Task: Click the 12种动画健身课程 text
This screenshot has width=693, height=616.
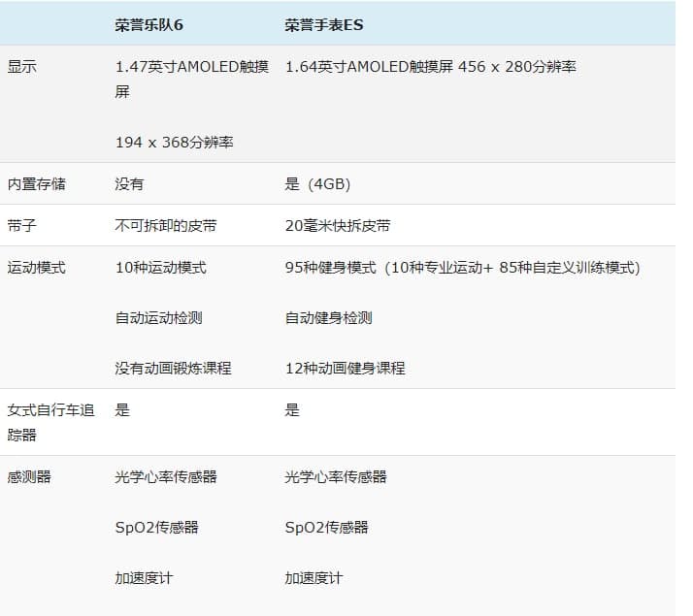Action: 345,368
